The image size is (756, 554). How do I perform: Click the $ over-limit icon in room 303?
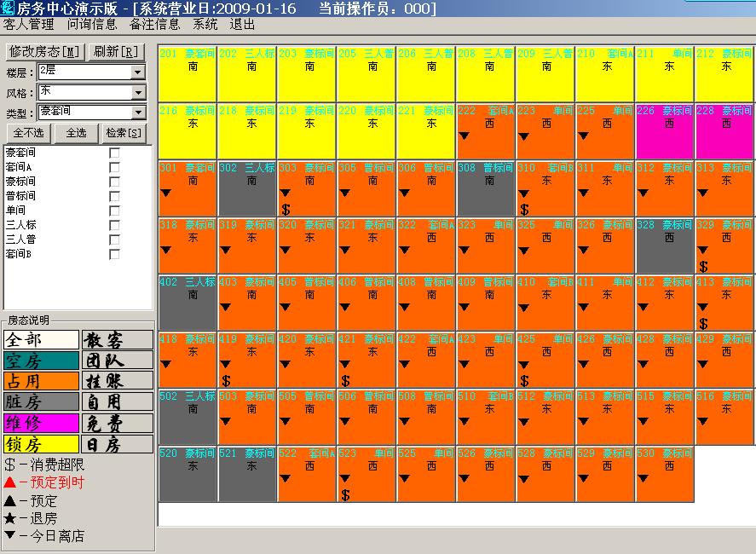[286, 210]
